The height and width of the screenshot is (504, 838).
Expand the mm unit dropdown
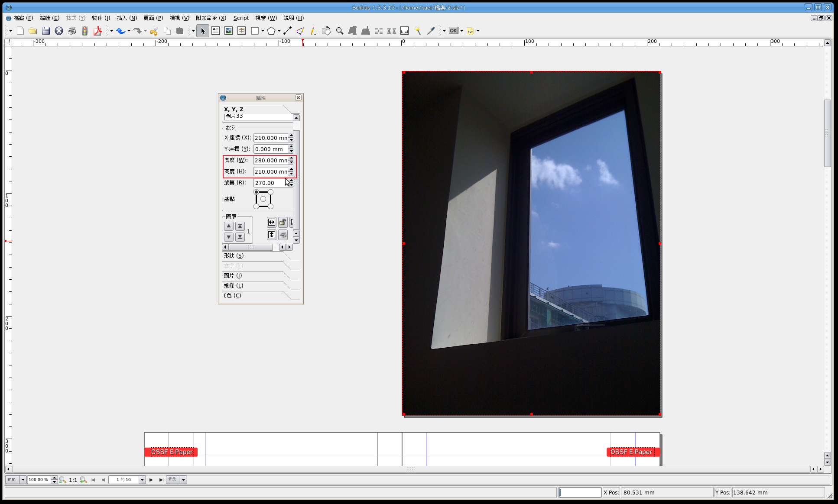pos(23,480)
